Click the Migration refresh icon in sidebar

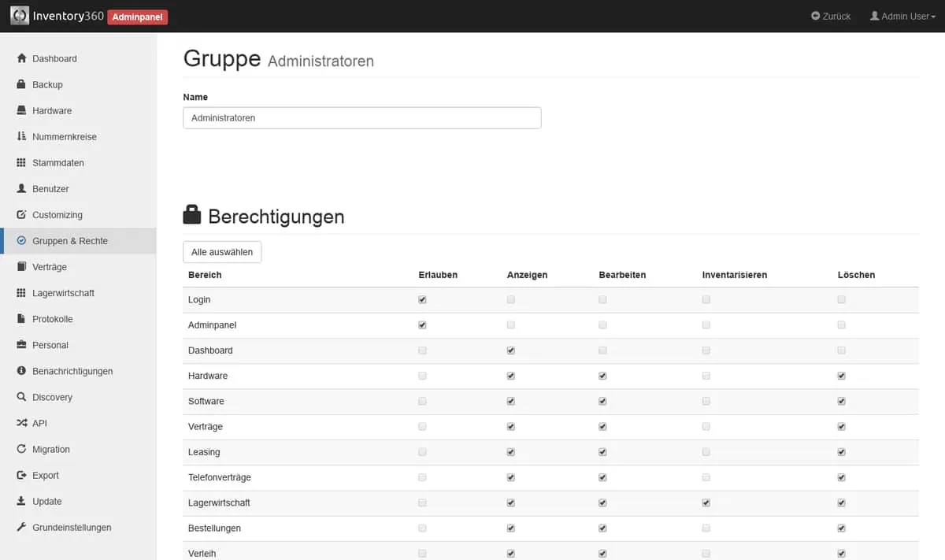[22, 449]
